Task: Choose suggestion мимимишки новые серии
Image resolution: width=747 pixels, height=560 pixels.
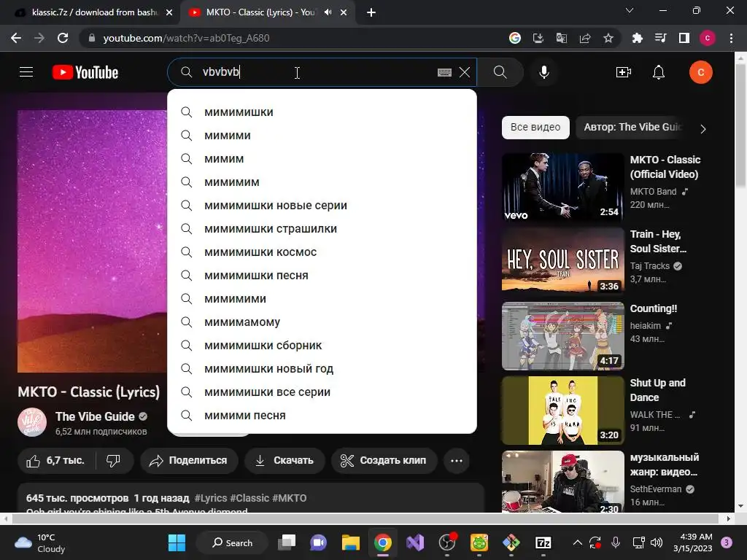Action: tap(322, 206)
